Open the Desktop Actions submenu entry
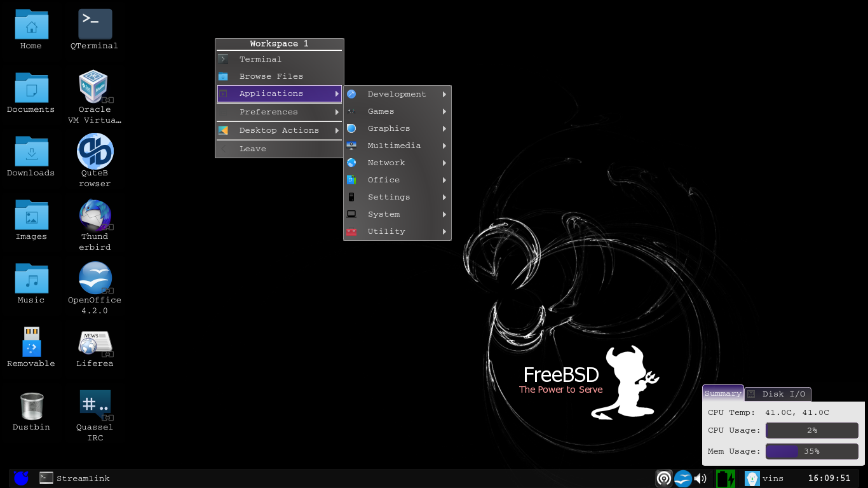Viewport: 868px width, 488px height. click(x=280, y=130)
